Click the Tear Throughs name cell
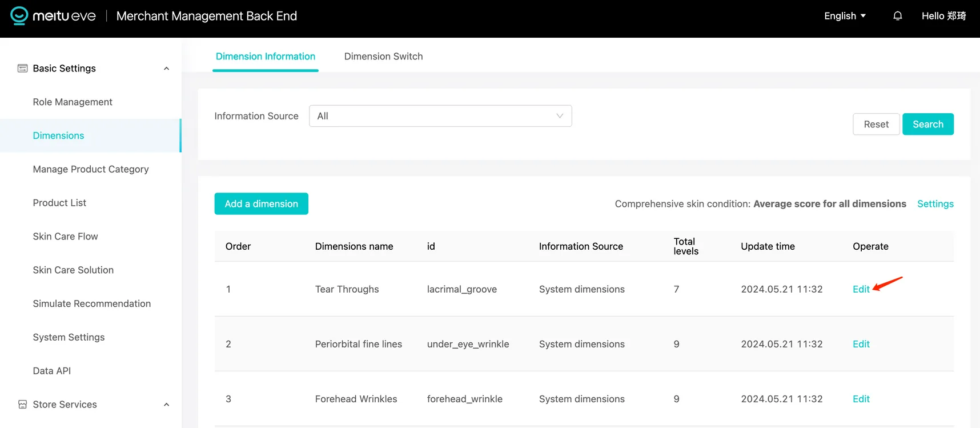Screen dimensions: 980x428 347,289
